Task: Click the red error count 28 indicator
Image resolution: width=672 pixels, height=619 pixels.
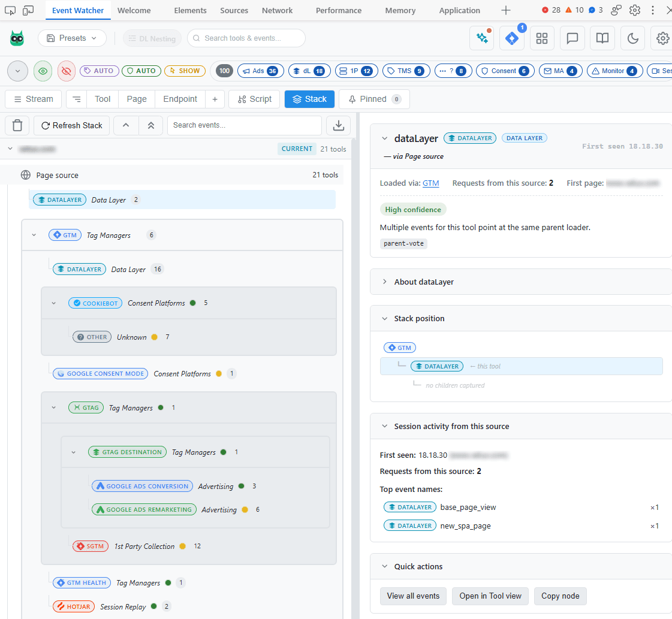Action: pos(551,10)
